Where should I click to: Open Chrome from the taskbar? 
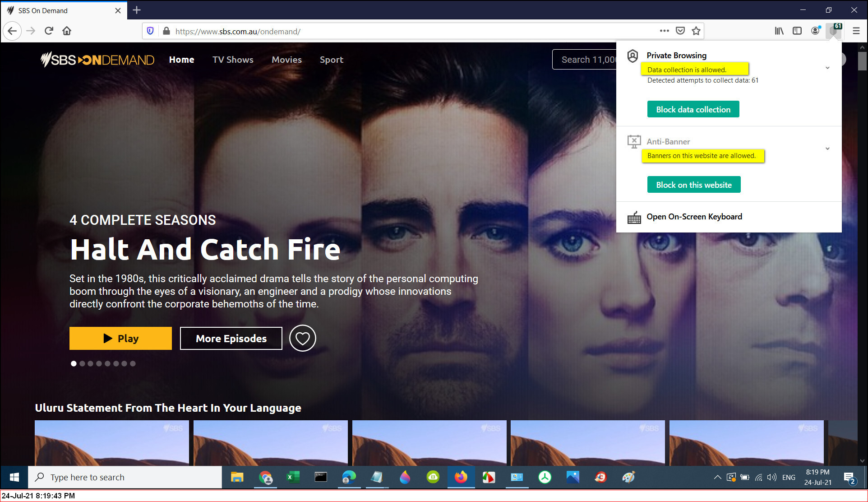266,477
